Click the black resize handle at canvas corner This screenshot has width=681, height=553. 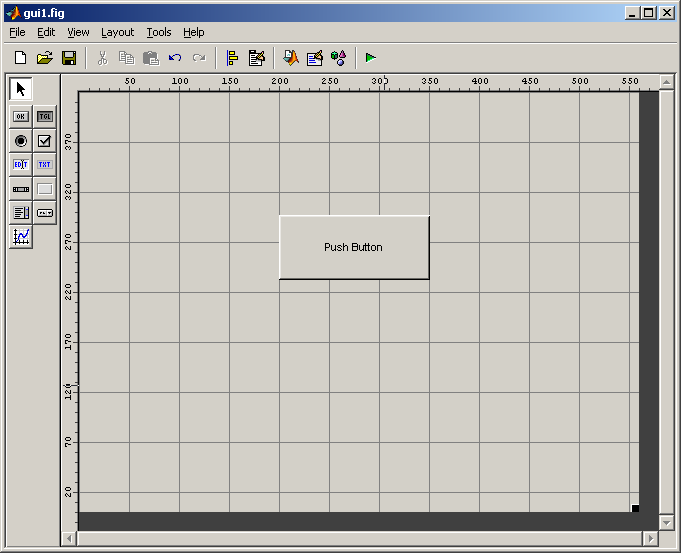(x=635, y=508)
